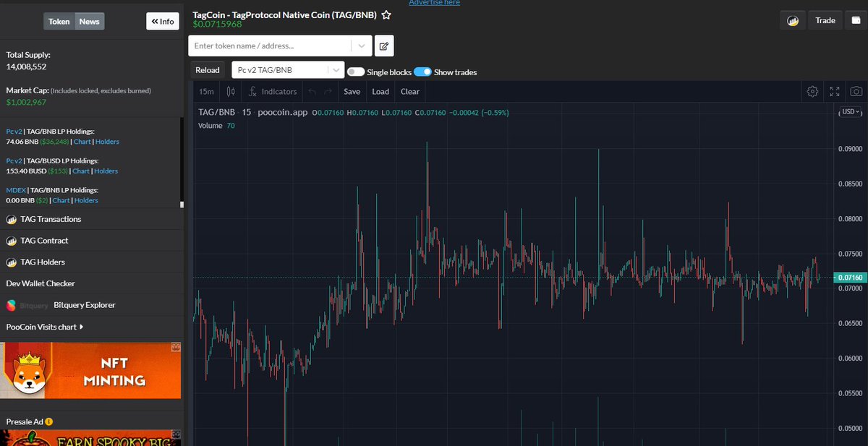Screen dimensions: 868x446
Task: Open the Dev Wallet Checker
Action: [41, 283]
